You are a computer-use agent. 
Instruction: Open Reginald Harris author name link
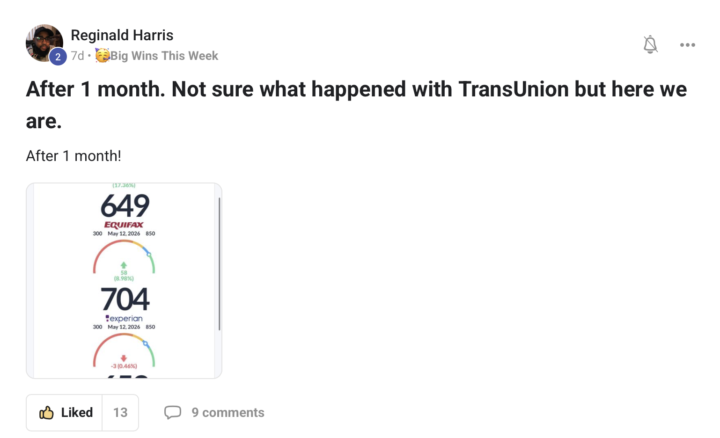point(122,35)
